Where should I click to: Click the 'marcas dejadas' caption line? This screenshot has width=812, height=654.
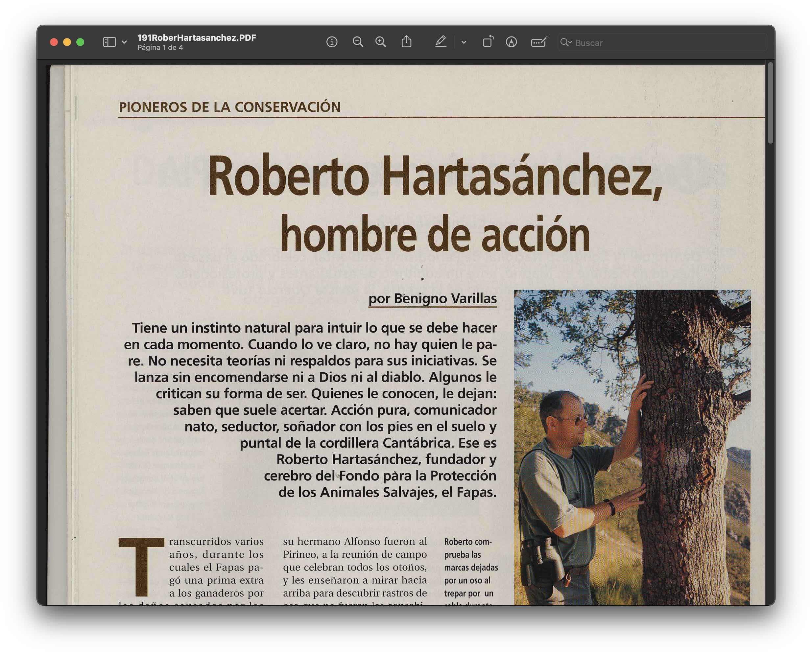[x=471, y=567]
